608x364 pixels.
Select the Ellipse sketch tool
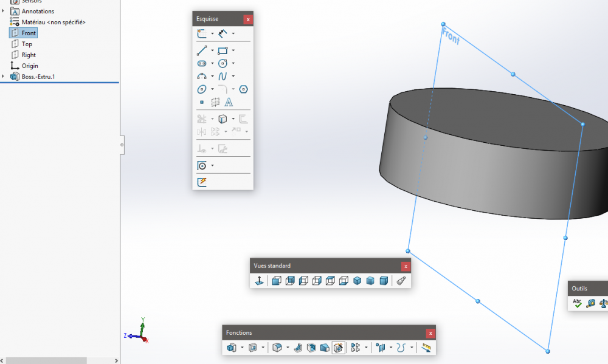point(202,89)
